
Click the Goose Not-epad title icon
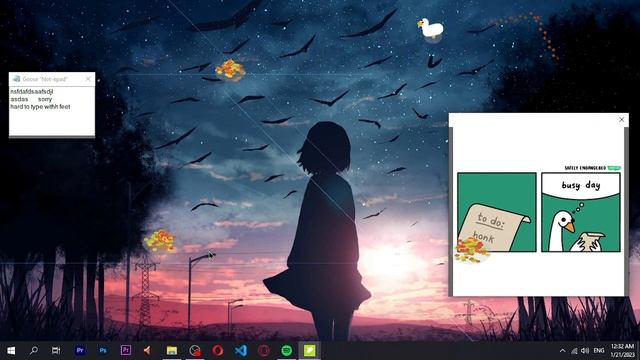[x=16, y=79]
